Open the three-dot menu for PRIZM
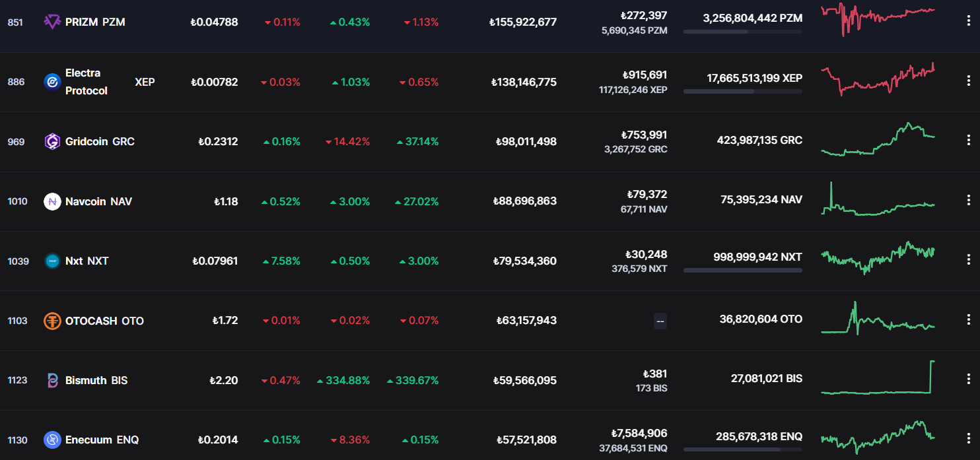This screenshot has width=980, height=460. pyautogui.click(x=969, y=20)
